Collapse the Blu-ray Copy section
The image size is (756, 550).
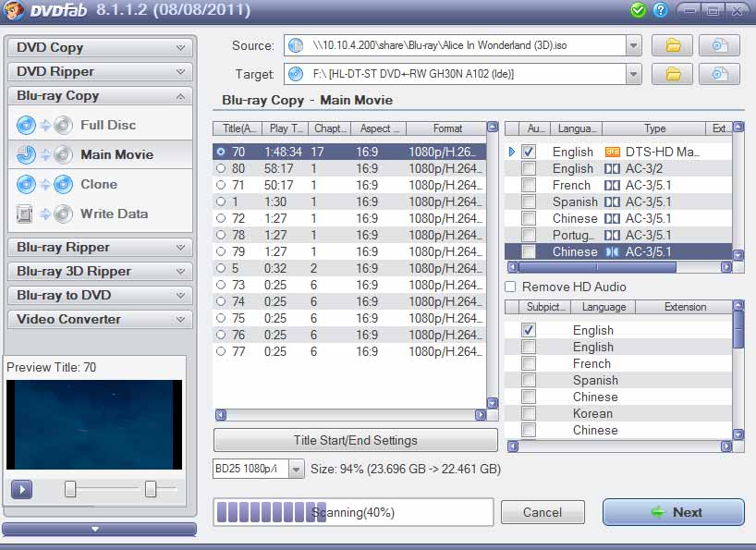100,96
